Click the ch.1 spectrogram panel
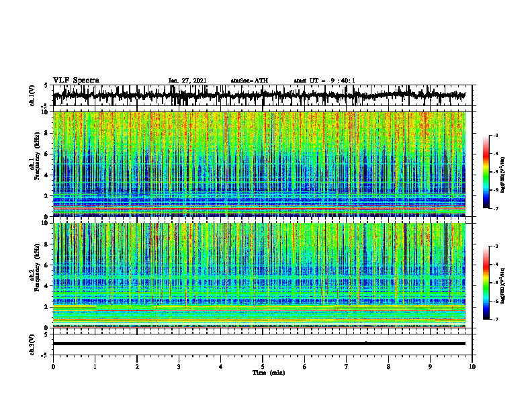 click(259, 164)
